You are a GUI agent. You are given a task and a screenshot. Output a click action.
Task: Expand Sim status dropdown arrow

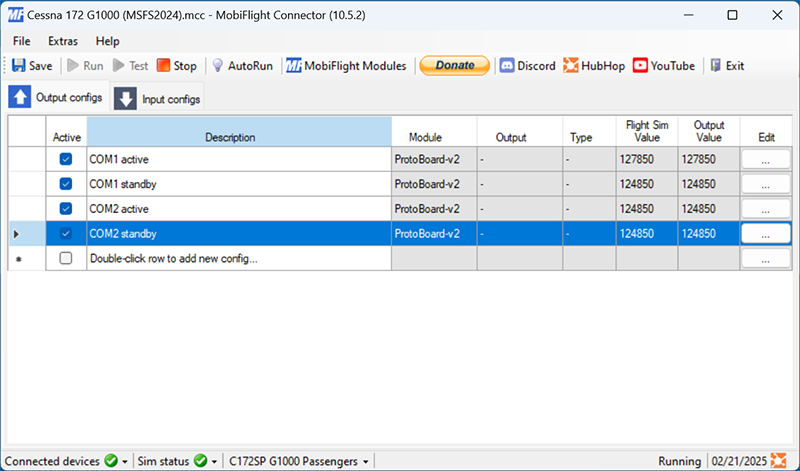[x=214, y=462]
